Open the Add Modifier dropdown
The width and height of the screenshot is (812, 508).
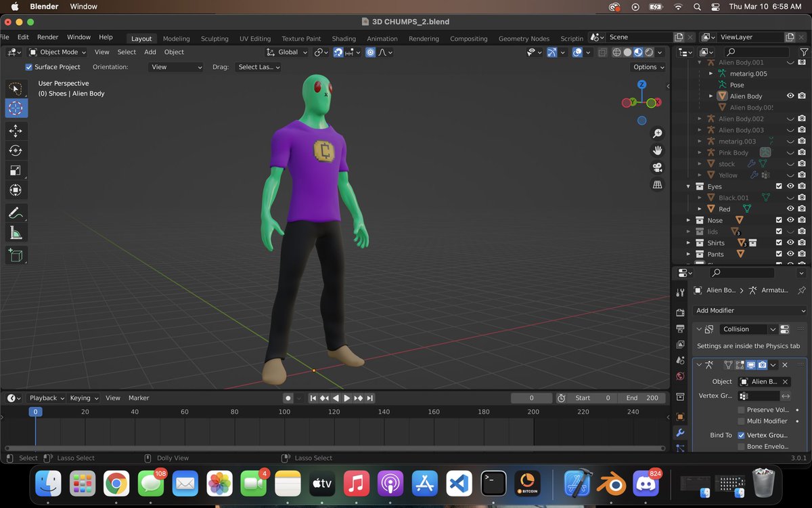click(750, 310)
